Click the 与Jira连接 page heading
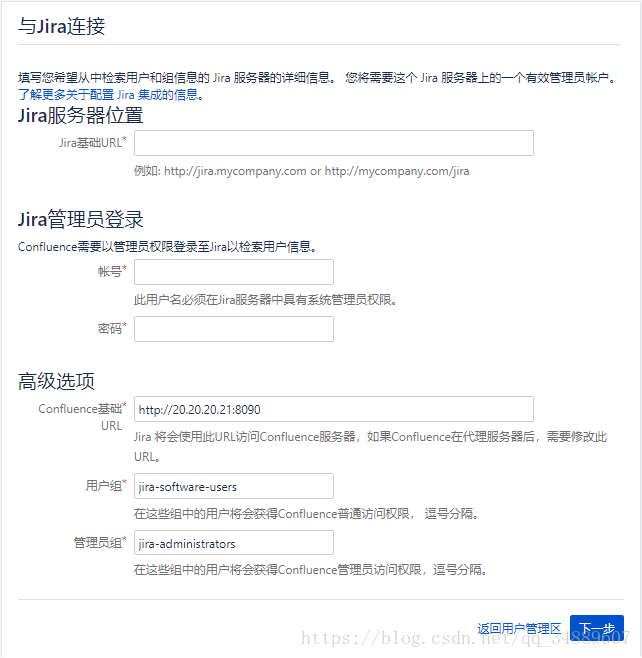Viewport: 642px width, 658px height. coord(61,26)
